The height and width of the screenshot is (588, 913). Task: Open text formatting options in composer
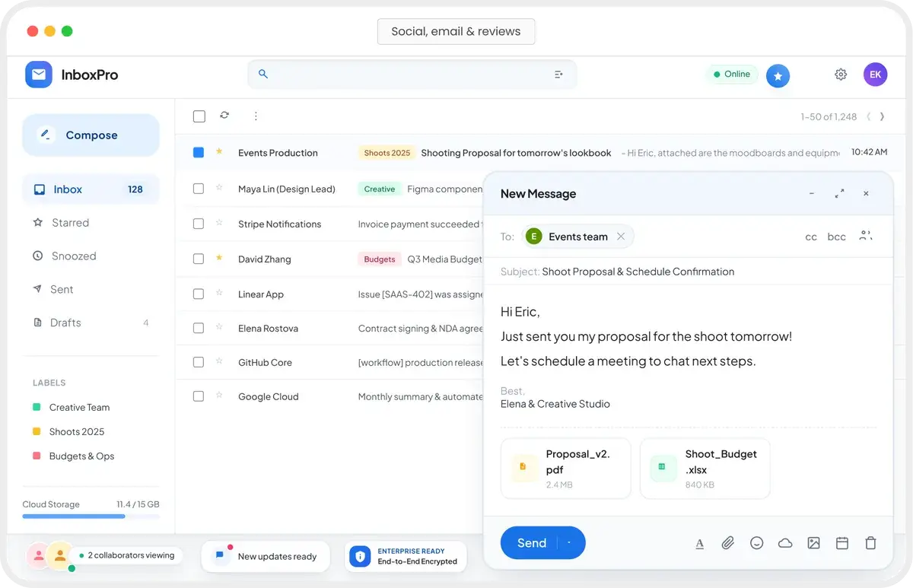pyautogui.click(x=700, y=543)
